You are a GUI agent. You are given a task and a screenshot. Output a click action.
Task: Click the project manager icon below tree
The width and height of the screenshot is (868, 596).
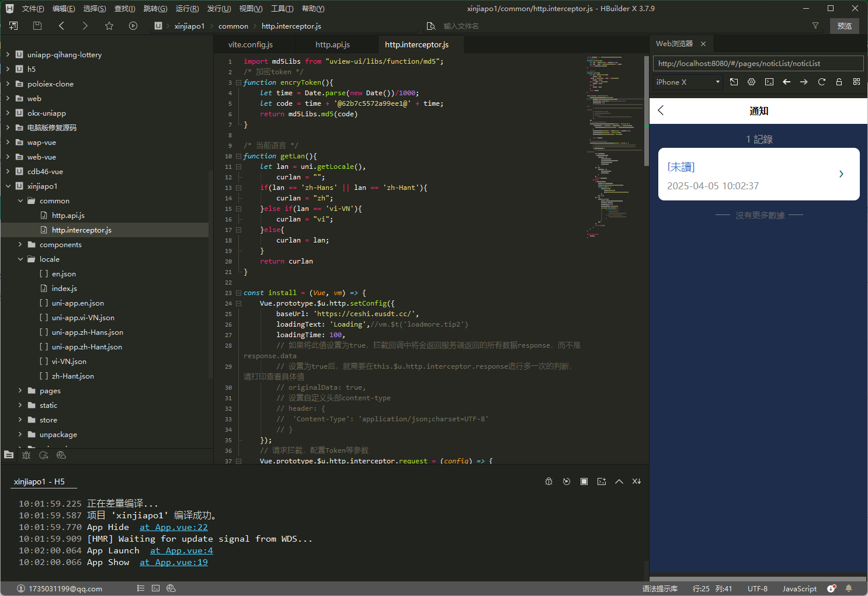coord(9,455)
